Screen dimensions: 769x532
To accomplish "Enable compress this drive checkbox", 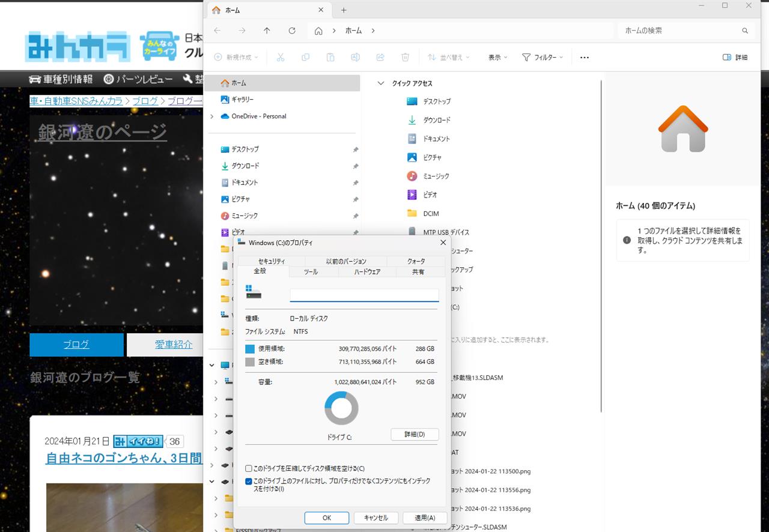I will coord(249,468).
